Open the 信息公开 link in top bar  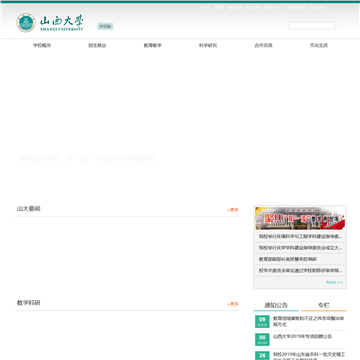[x=273, y=7]
